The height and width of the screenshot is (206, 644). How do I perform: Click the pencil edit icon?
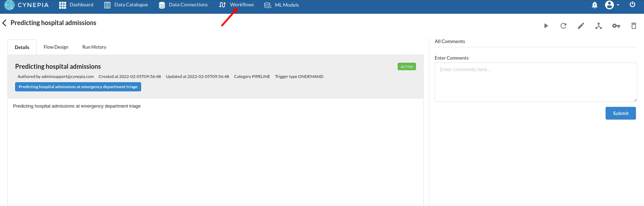point(581,26)
